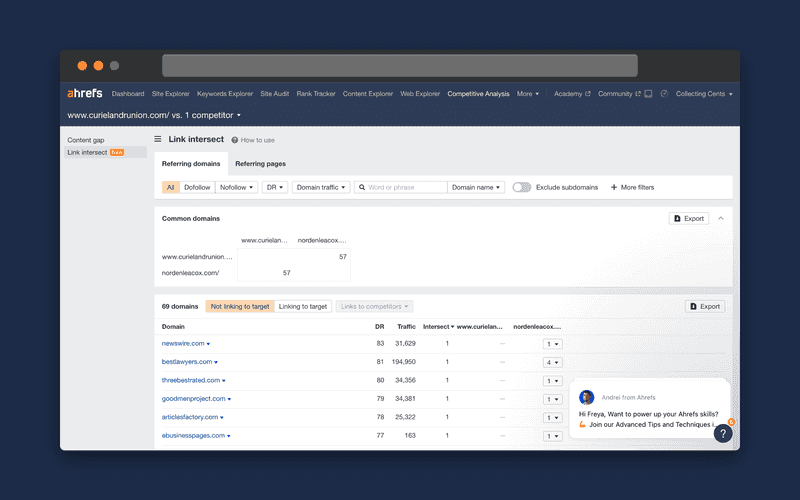
Task: Open the newswire.com row link count dropdown
Action: 553,344
